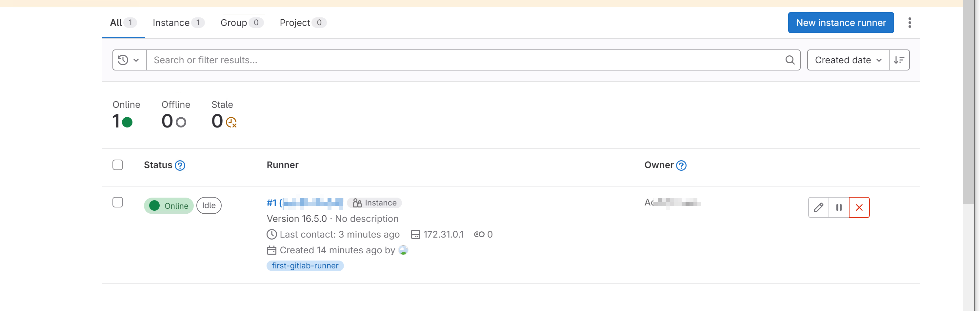Click the runner creator avatar
The height and width of the screenshot is (311, 980).
tap(403, 250)
